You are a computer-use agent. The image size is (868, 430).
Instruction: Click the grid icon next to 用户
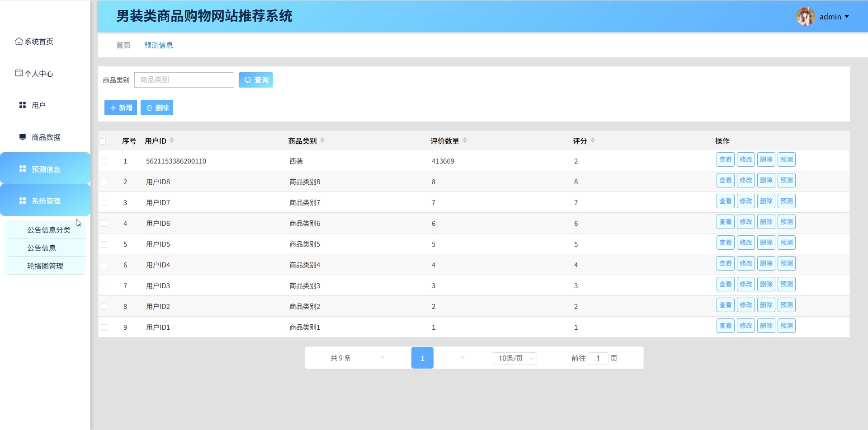point(23,105)
